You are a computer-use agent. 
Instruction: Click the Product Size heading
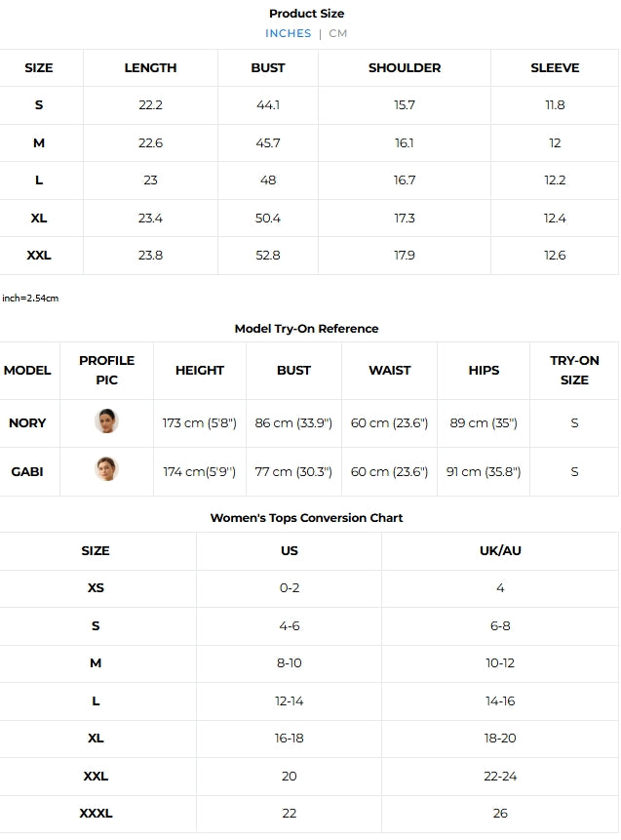coord(306,14)
